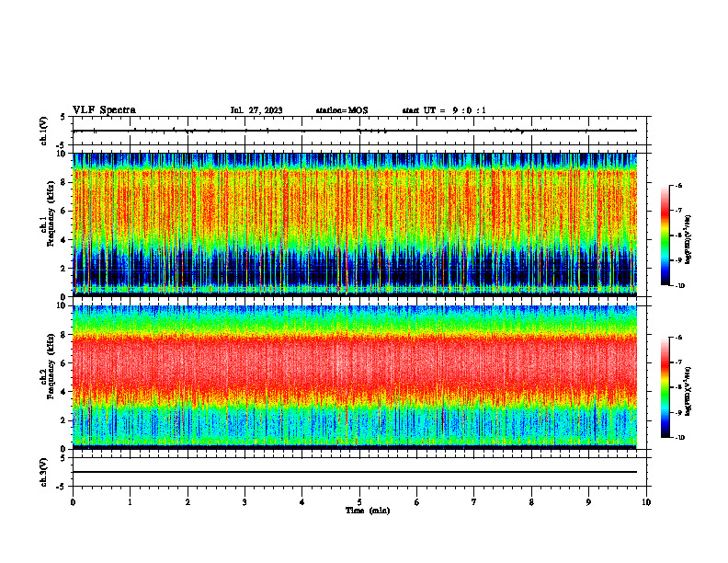Click the "-10" label on ch.1 colorbar
Screen dimensions: 728x563
pyautogui.click(x=679, y=286)
